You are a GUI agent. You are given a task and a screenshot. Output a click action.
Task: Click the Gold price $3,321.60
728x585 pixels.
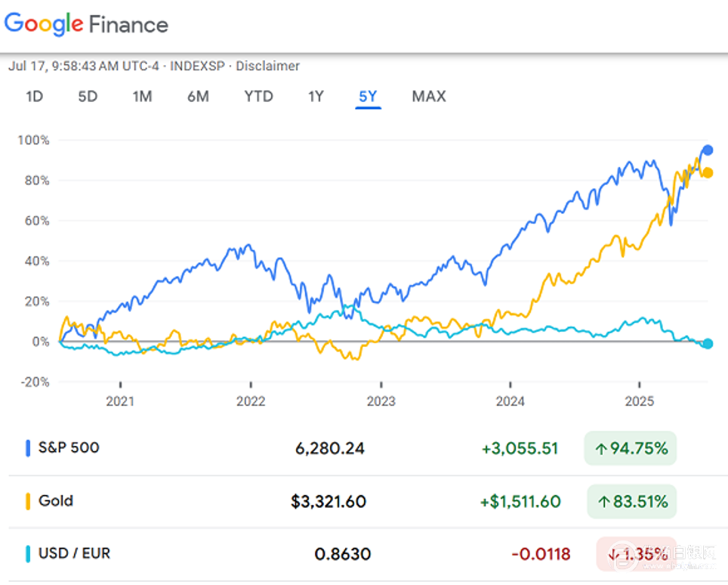tap(329, 501)
